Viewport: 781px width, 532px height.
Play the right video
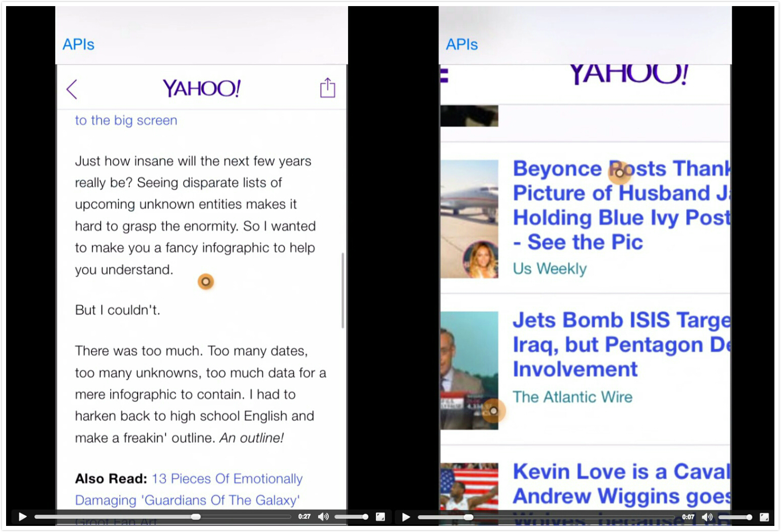406,517
